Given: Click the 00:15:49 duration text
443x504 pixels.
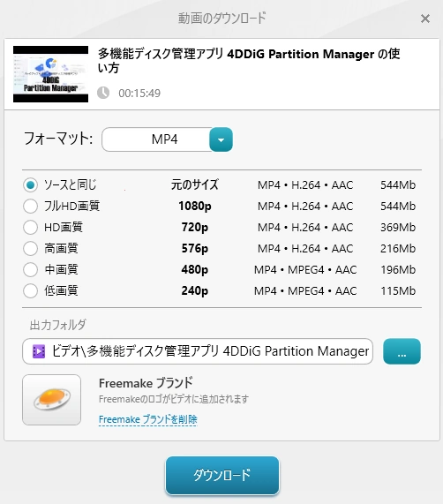Looking at the screenshot, I should coord(139,94).
